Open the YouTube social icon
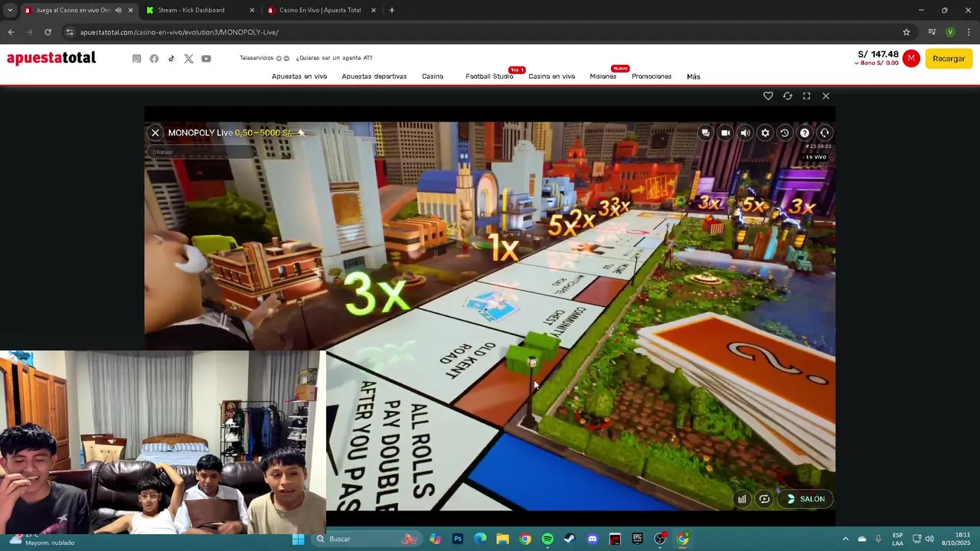Image resolution: width=980 pixels, height=551 pixels. coord(206,59)
